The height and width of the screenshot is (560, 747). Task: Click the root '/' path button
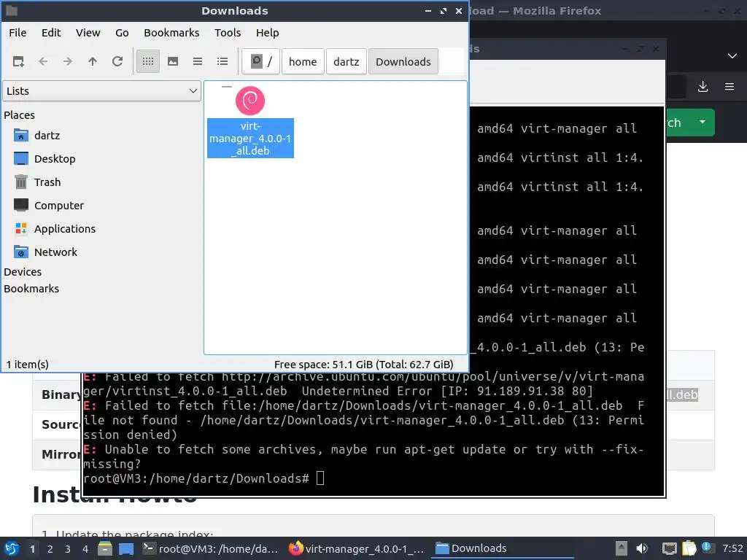click(260, 61)
